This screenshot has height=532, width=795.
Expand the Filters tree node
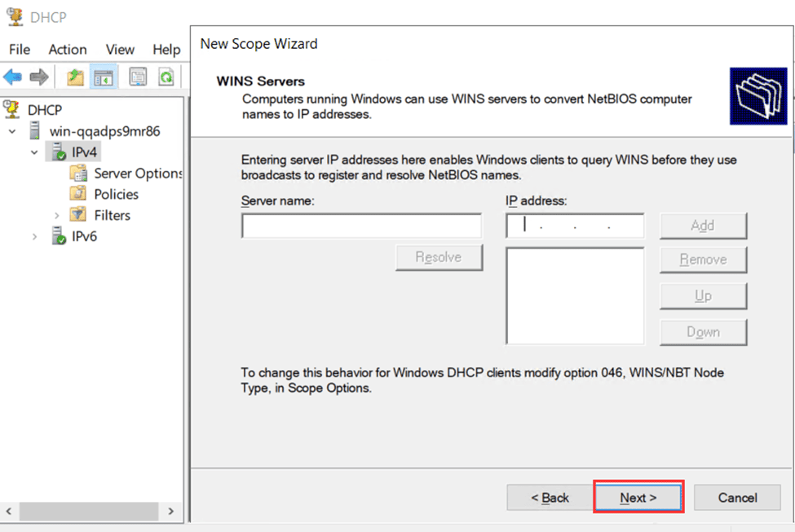click(x=55, y=215)
